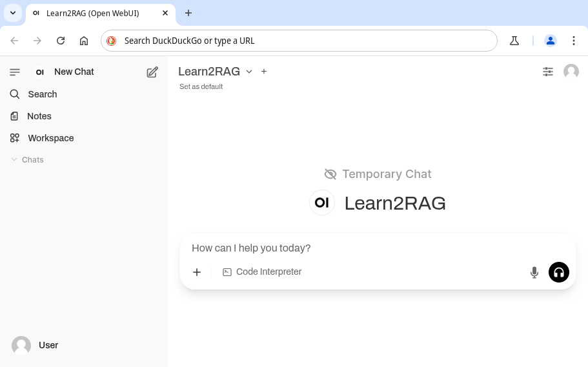Click the new chat pencil icon
Viewport: 588px width, 367px height.
pyautogui.click(x=152, y=72)
